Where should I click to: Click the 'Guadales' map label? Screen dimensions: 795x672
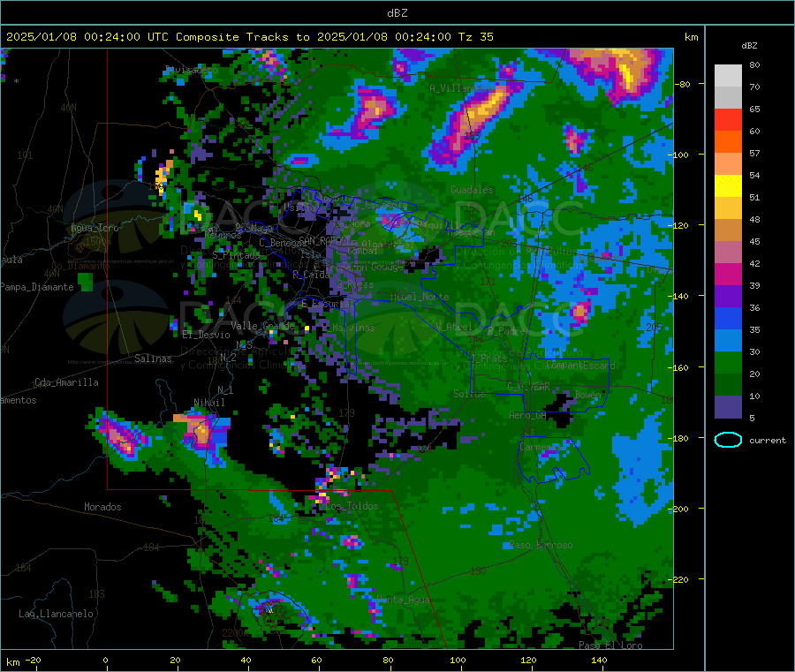click(x=472, y=190)
